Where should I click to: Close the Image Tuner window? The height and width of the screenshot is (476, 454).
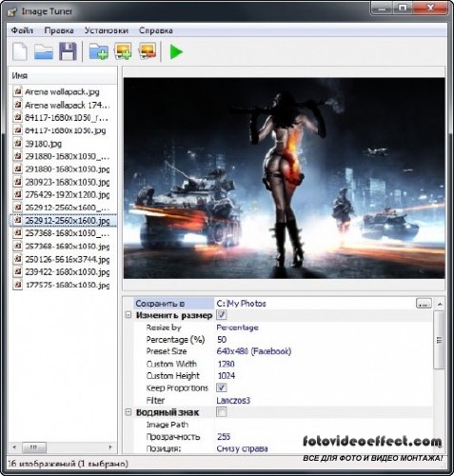click(x=430, y=9)
